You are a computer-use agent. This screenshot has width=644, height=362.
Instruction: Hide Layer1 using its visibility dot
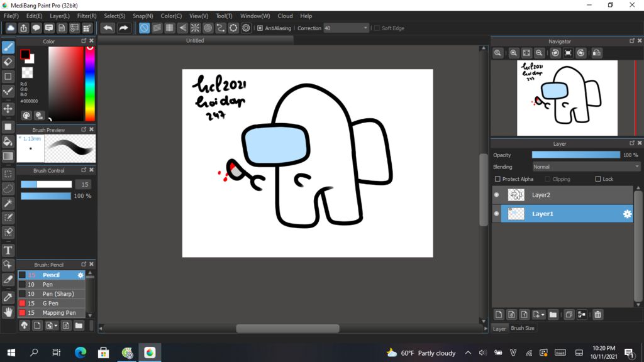tap(497, 214)
